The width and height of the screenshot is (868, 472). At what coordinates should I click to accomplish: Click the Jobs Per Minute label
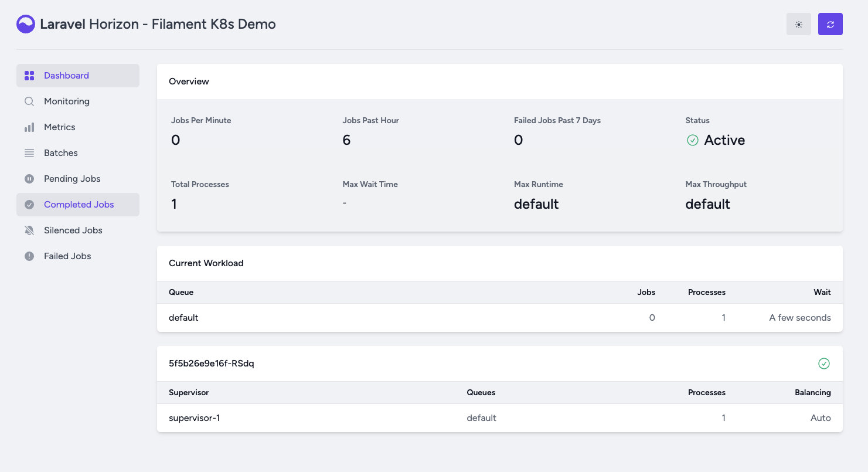tap(201, 120)
